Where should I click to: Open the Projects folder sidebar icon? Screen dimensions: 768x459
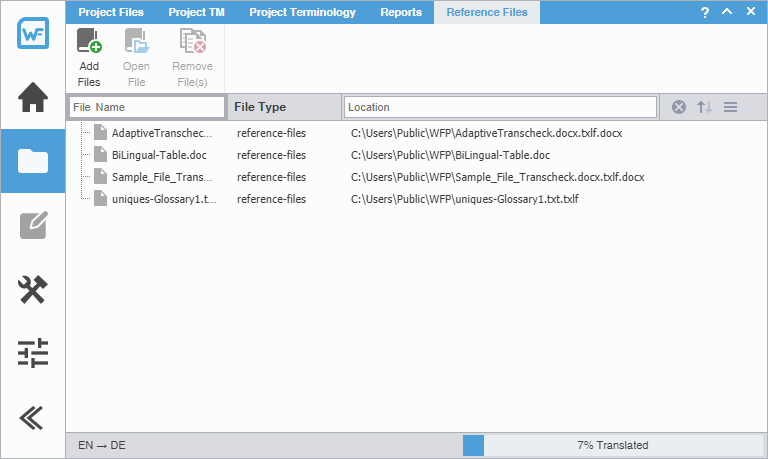pos(33,161)
